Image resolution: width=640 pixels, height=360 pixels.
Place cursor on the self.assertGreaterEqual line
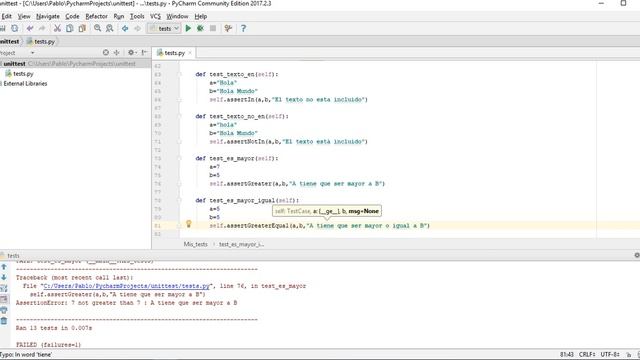[320, 226]
